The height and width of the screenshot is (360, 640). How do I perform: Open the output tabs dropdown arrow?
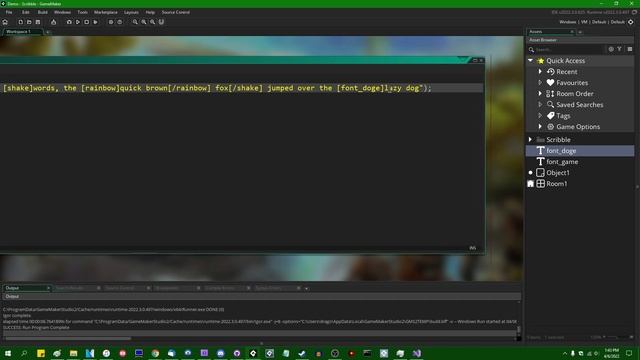point(307,289)
